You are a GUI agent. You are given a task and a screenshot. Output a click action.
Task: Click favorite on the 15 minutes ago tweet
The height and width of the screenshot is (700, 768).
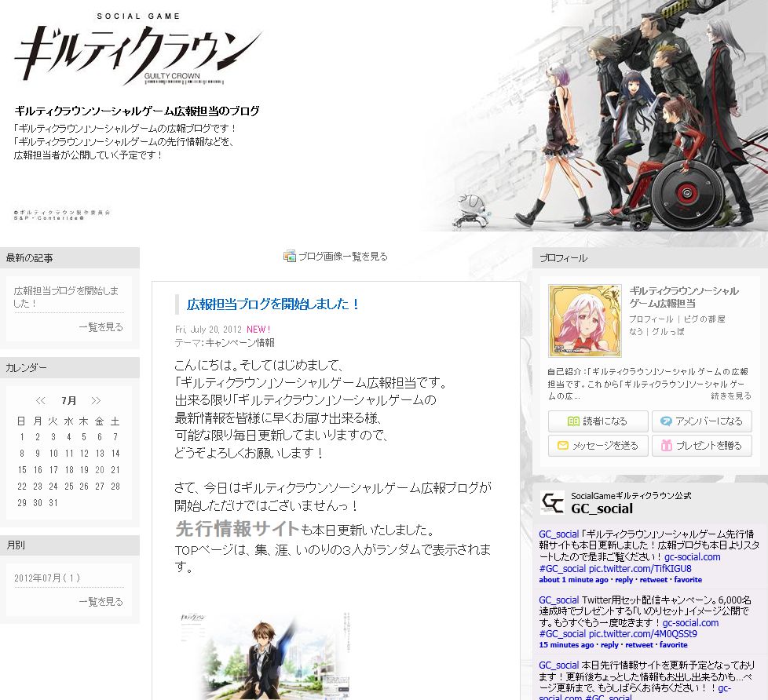(674, 645)
